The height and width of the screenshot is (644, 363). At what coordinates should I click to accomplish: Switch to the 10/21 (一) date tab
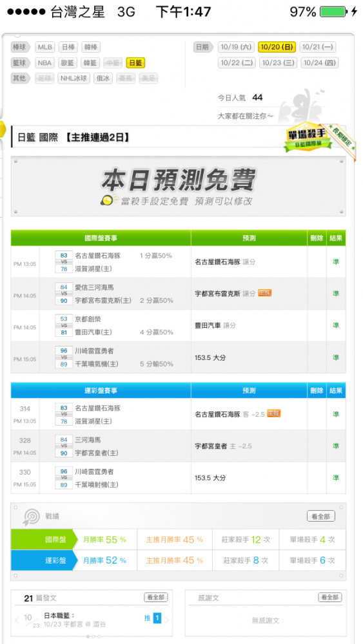[x=317, y=47]
